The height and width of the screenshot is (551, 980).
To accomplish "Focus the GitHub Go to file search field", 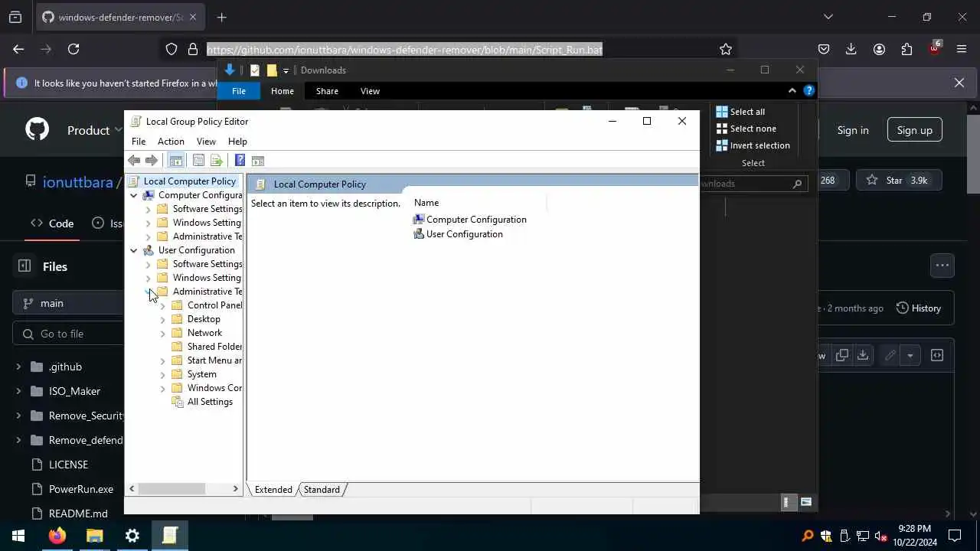I will click(x=69, y=334).
